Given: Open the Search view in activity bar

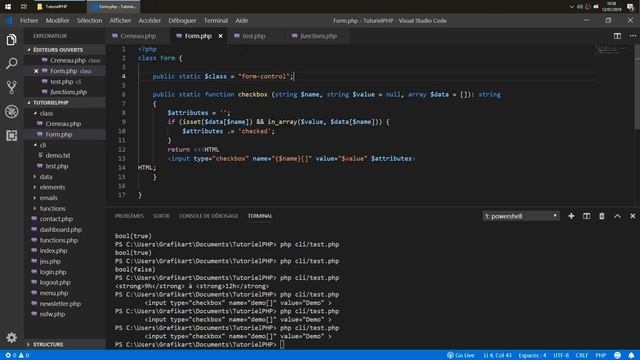Looking at the screenshot, I should pyautogui.click(x=11, y=63).
